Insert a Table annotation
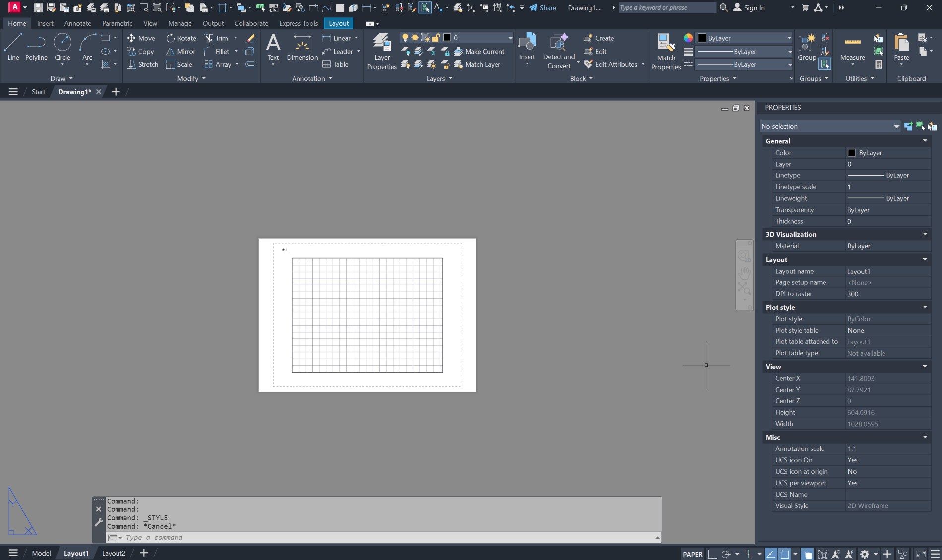 [335, 64]
